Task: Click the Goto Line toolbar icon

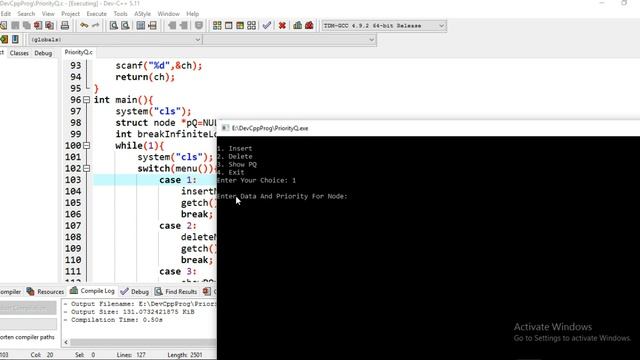Action: pos(152,25)
